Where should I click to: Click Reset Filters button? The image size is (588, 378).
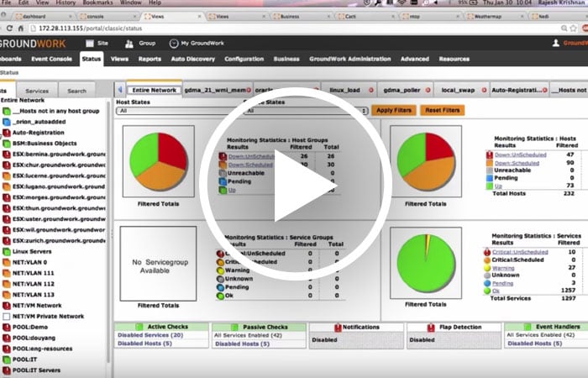[x=443, y=110]
